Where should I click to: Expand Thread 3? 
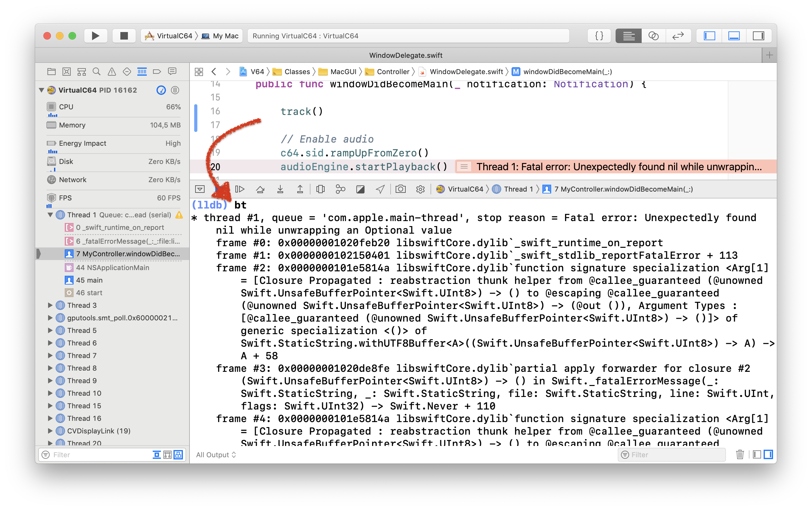coord(50,305)
